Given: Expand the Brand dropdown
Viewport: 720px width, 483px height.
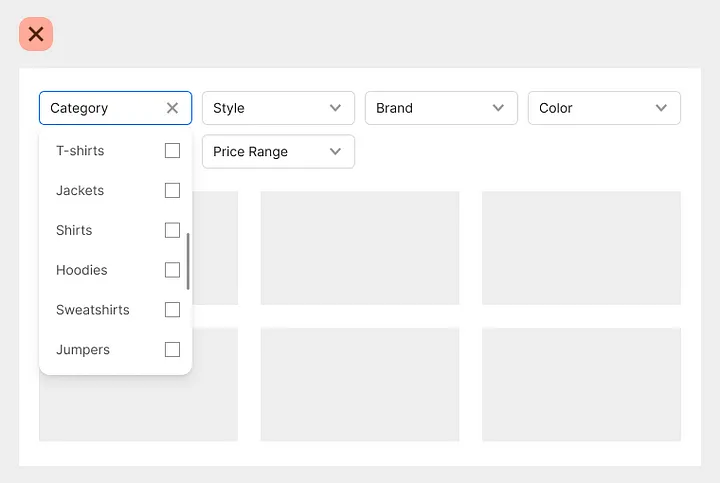Looking at the screenshot, I should coord(441,108).
